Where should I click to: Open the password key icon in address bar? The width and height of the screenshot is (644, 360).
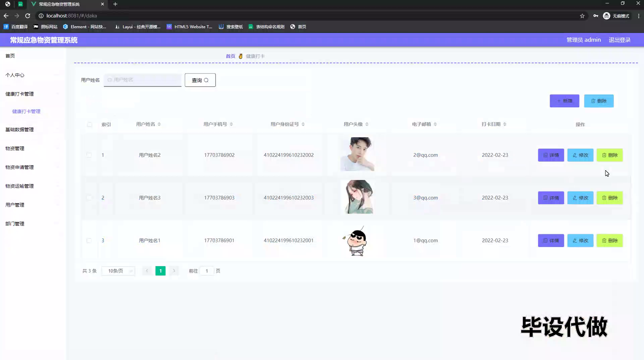coord(596,16)
